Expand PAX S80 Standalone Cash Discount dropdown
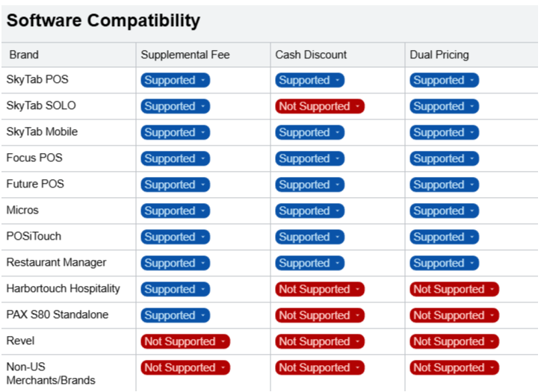This screenshot has width=541, height=392. (x=320, y=316)
